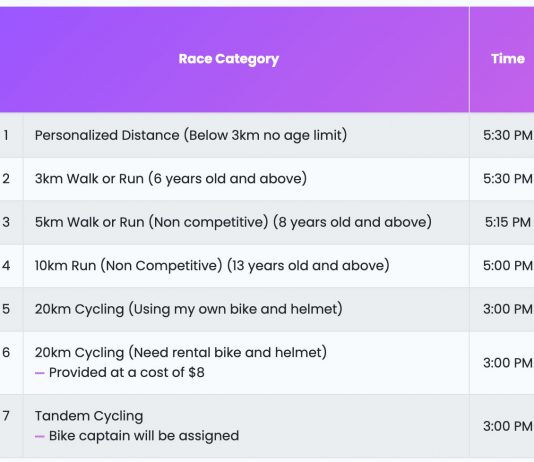Click the Race Category column header
Viewport: 534px width, 462px height.
coord(229,59)
